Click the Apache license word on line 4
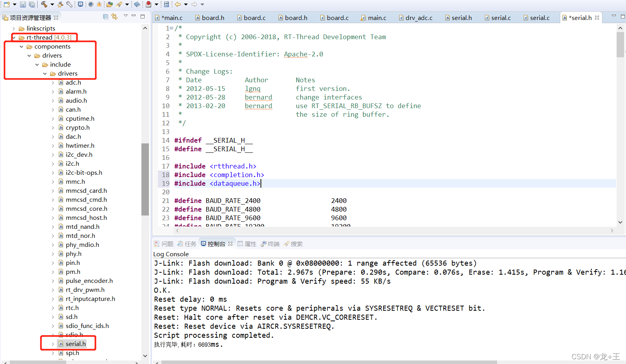The height and width of the screenshot is (364, 626). (296, 54)
